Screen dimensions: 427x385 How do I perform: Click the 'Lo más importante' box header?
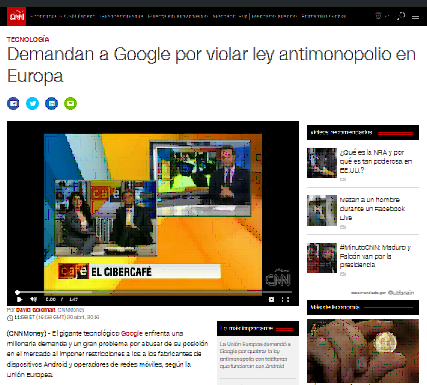click(x=258, y=328)
